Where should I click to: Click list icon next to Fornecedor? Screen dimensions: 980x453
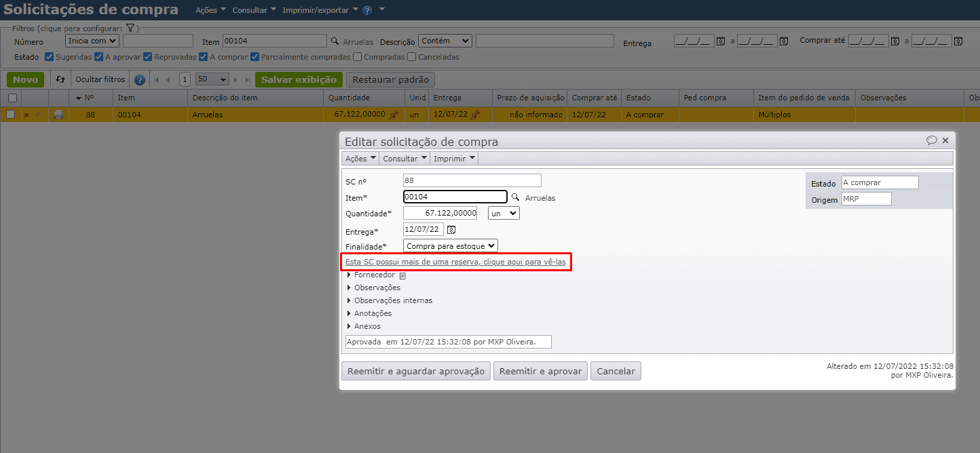tap(402, 276)
